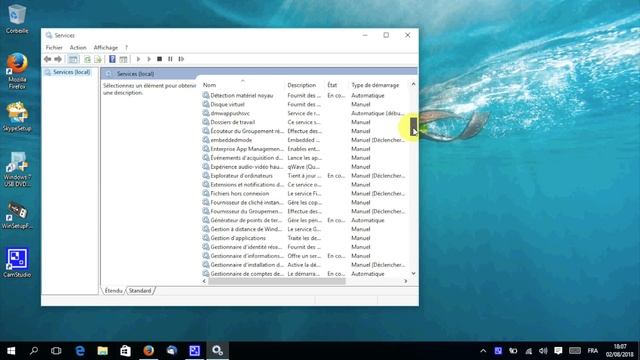Click the horizontal scrollbar thumb

pos(277,281)
